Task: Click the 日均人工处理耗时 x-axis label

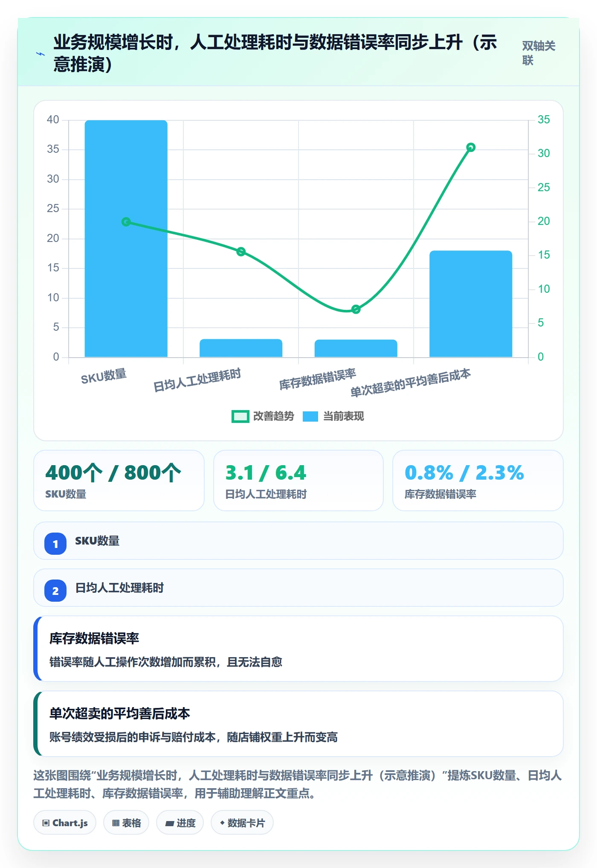Action: 197,380
